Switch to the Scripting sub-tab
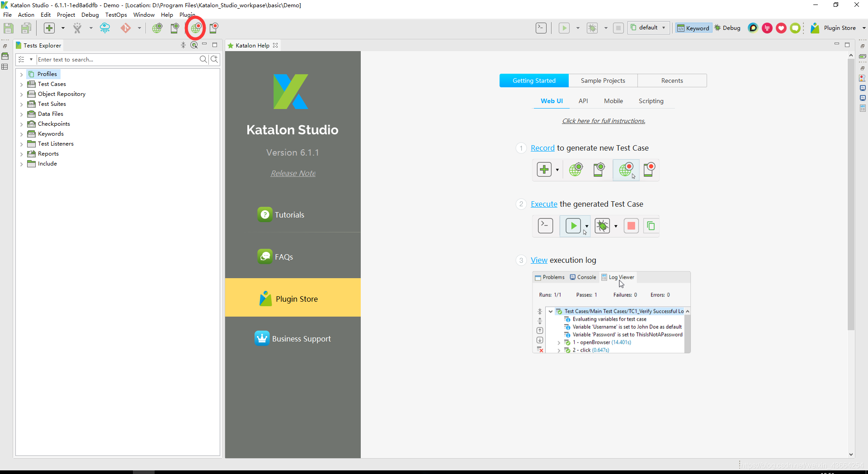 pos(651,101)
